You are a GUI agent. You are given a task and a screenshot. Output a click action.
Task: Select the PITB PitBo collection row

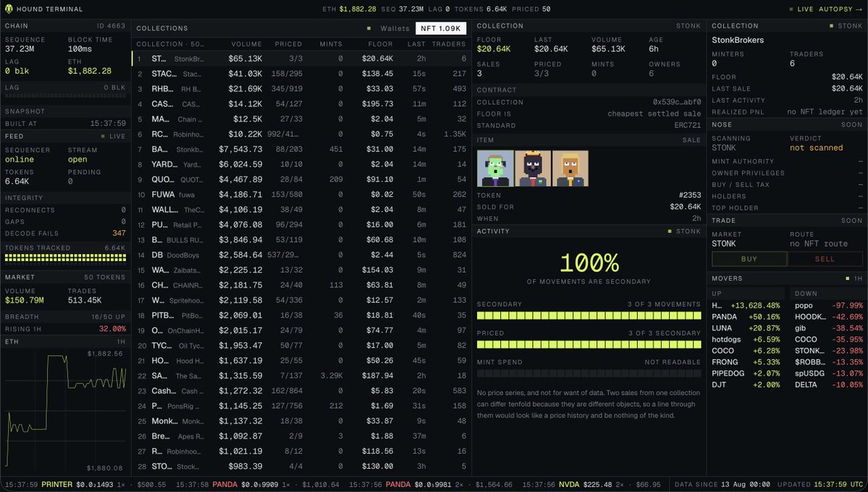pyautogui.click(x=302, y=315)
